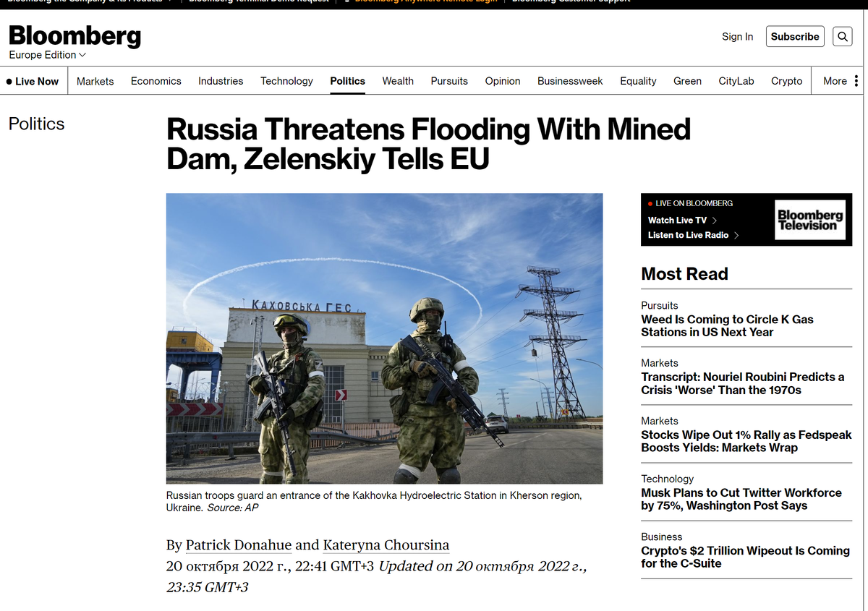Go to the Equality section

(x=638, y=81)
